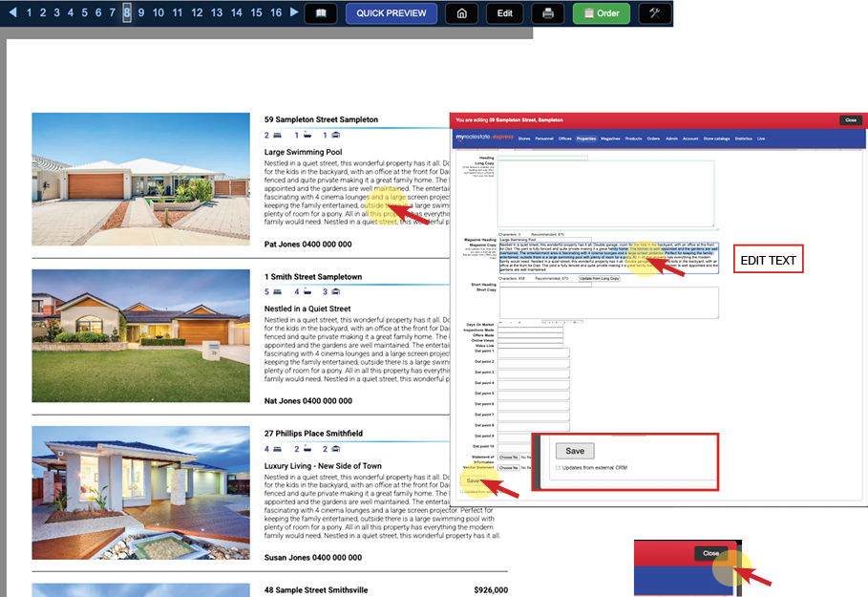This screenshot has height=597, width=868.
Task: Open the Orders menu in the editor
Action: point(653,139)
